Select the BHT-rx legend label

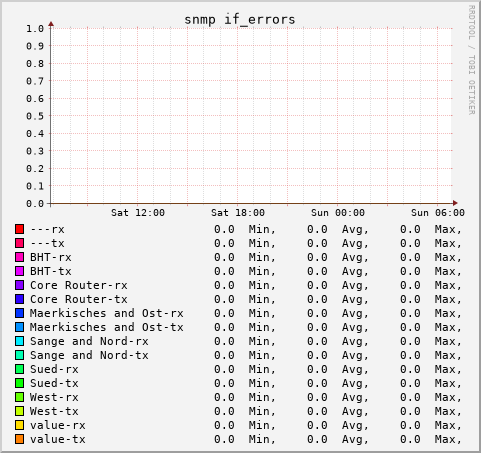pyautogui.click(x=51, y=257)
